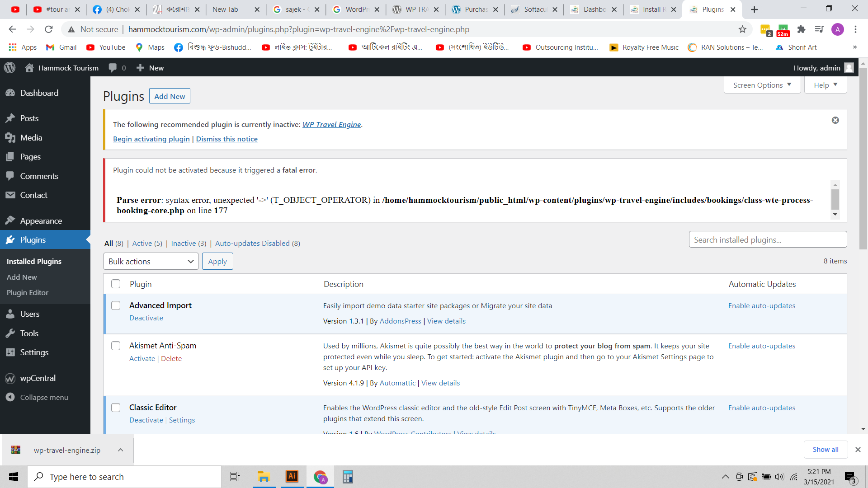Open the admin user avatar
Viewport: 868px width, 488px height.
point(849,68)
